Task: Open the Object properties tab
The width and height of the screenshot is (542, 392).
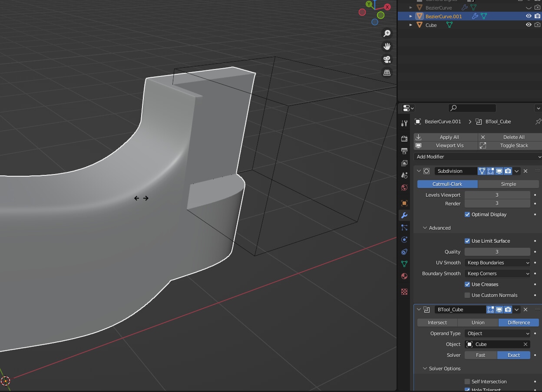Action: [x=404, y=203]
